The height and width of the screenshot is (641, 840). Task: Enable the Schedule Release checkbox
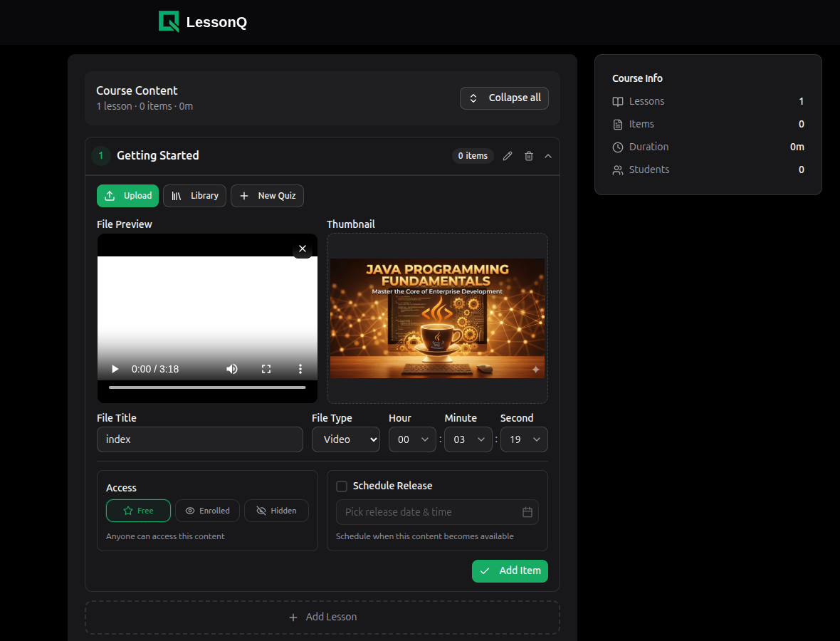tap(342, 485)
